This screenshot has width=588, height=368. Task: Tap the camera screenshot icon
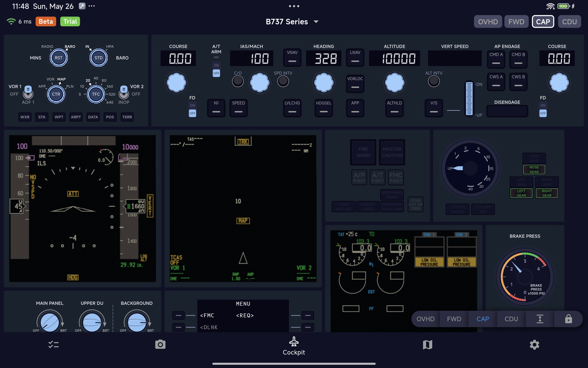tap(160, 344)
